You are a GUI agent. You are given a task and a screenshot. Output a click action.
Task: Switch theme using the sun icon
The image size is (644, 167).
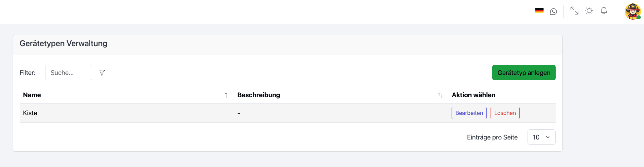point(589,11)
